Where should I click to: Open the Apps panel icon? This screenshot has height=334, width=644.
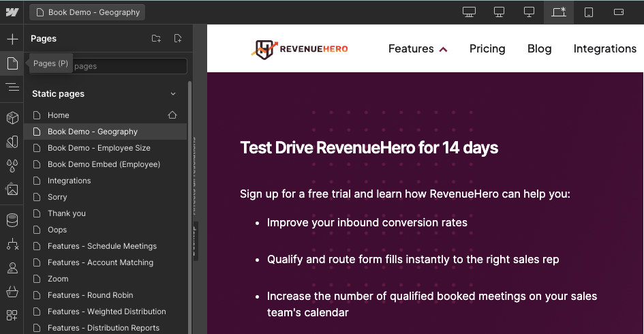(x=12, y=315)
